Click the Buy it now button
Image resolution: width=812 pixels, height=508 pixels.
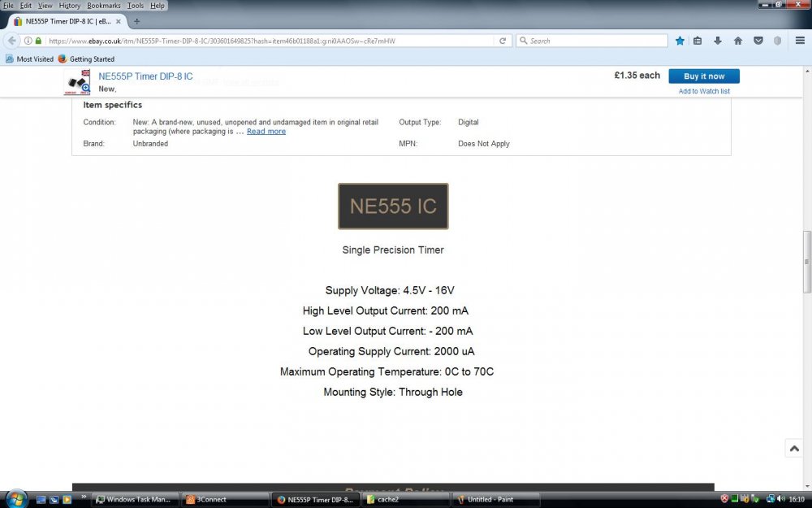pyautogui.click(x=704, y=76)
